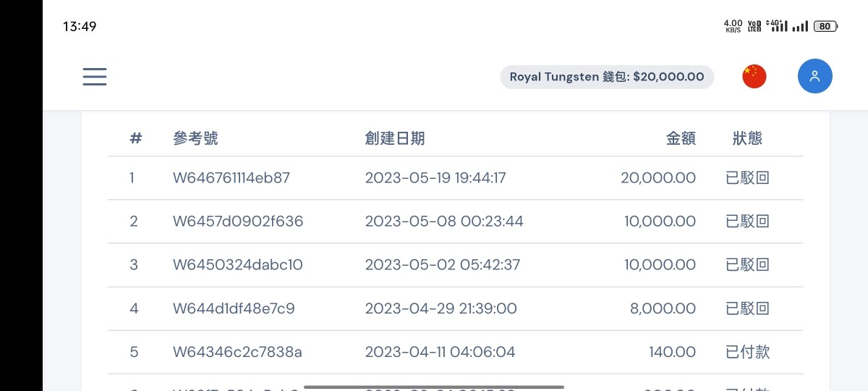Click the Royal Tungsten wallet balance badge
The image size is (868, 391).
point(607,77)
